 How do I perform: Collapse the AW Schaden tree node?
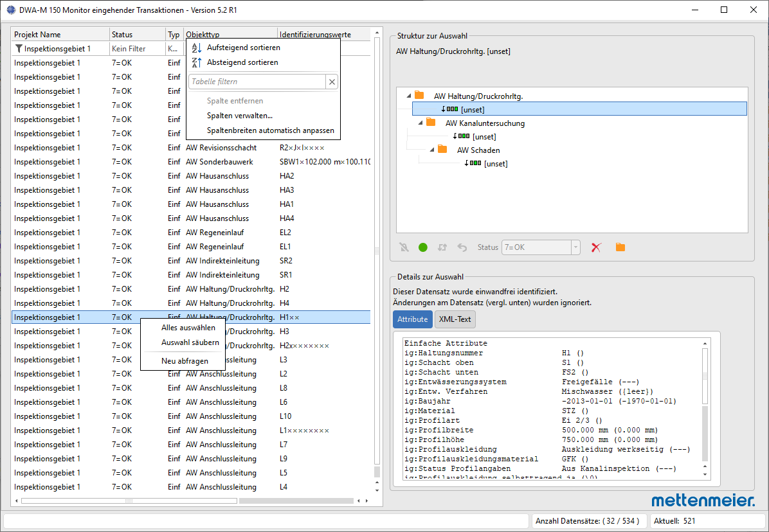(x=432, y=150)
